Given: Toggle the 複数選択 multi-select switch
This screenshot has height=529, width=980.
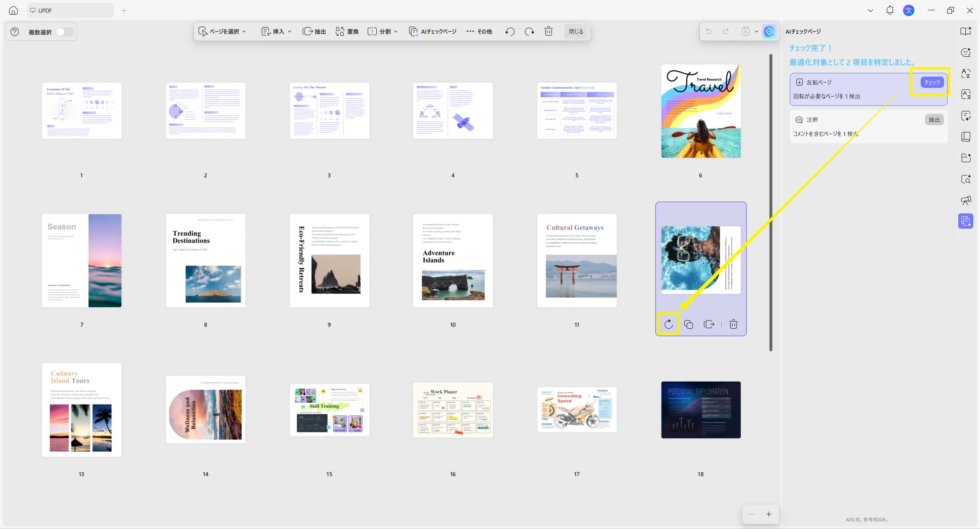Looking at the screenshot, I should (x=65, y=32).
